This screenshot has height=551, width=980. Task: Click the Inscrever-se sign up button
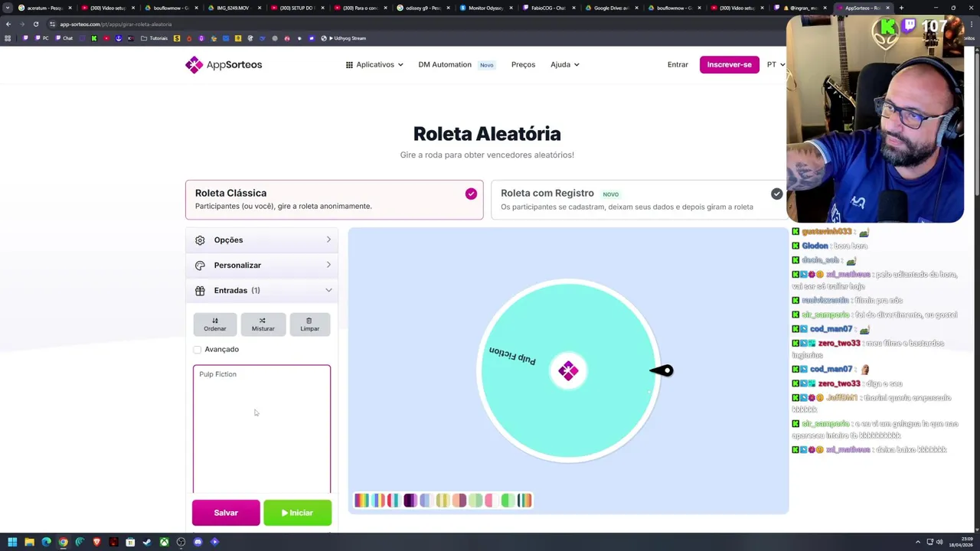coord(729,65)
